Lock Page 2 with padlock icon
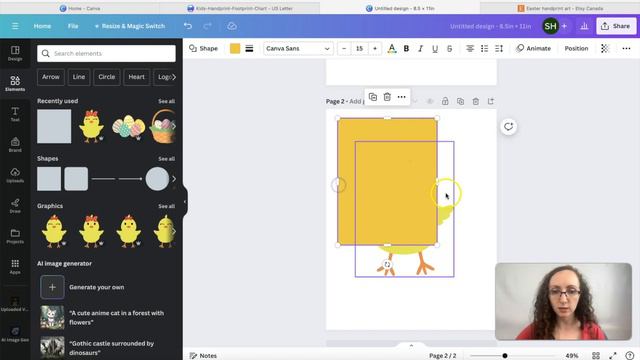Image resolution: width=640 pixels, height=360 pixels. coord(445,101)
